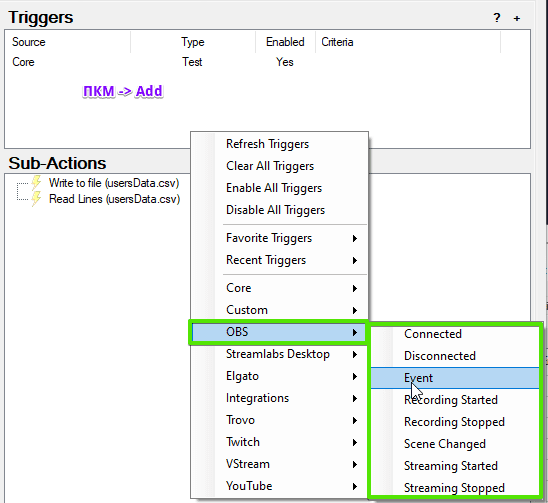Select the Write to file (usersData.csv) sub-action
Viewport: 548px width, 503px height.
[114, 183]
